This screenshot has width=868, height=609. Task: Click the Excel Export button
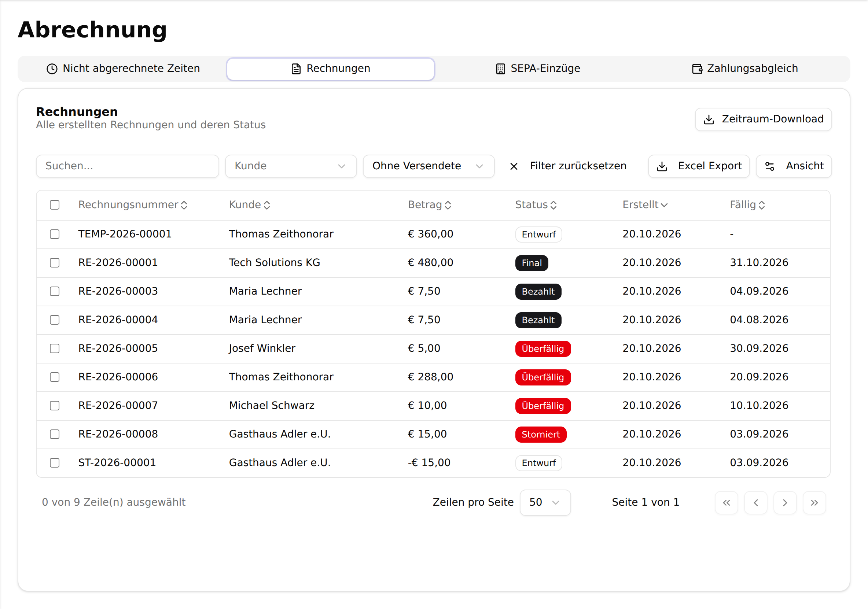699,166
